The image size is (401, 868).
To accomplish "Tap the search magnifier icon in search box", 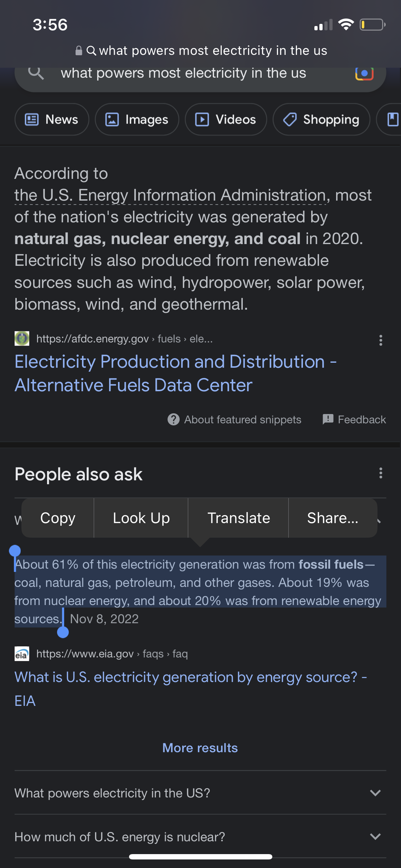I will (x=36, y=73).
